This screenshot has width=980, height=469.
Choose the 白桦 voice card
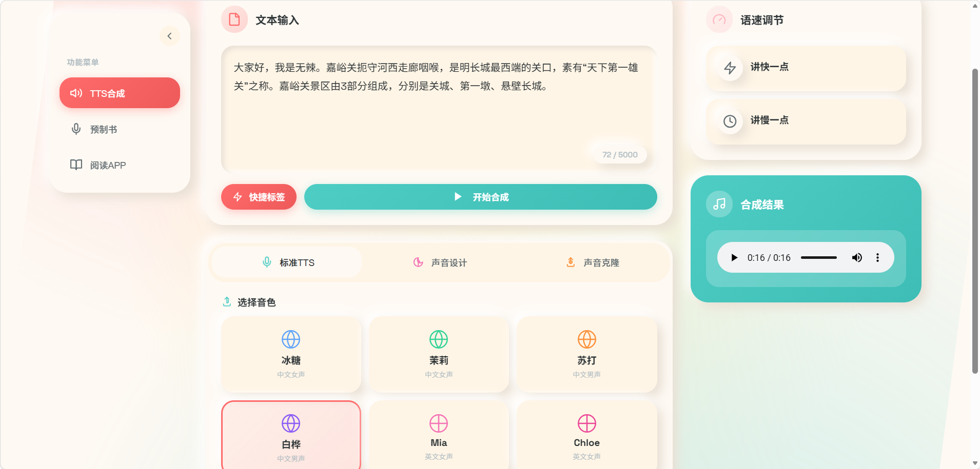pos(291,435)
